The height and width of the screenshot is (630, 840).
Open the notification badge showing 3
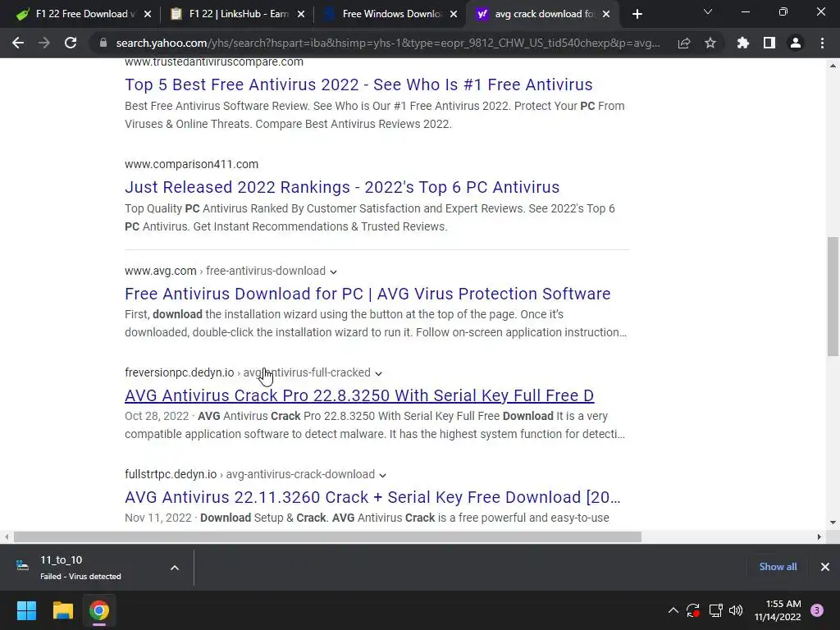[817, 610]
